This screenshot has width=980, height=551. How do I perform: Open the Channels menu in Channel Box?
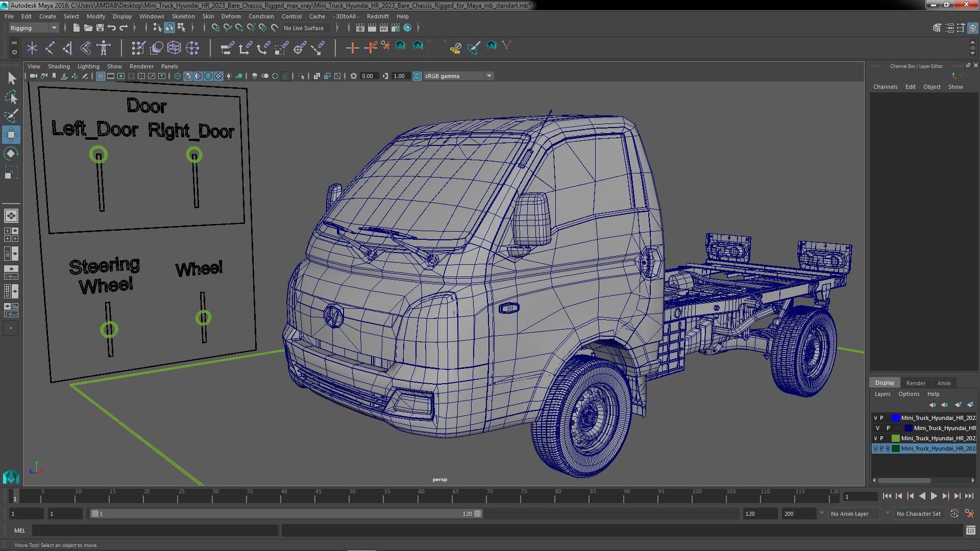coord(885,87)
